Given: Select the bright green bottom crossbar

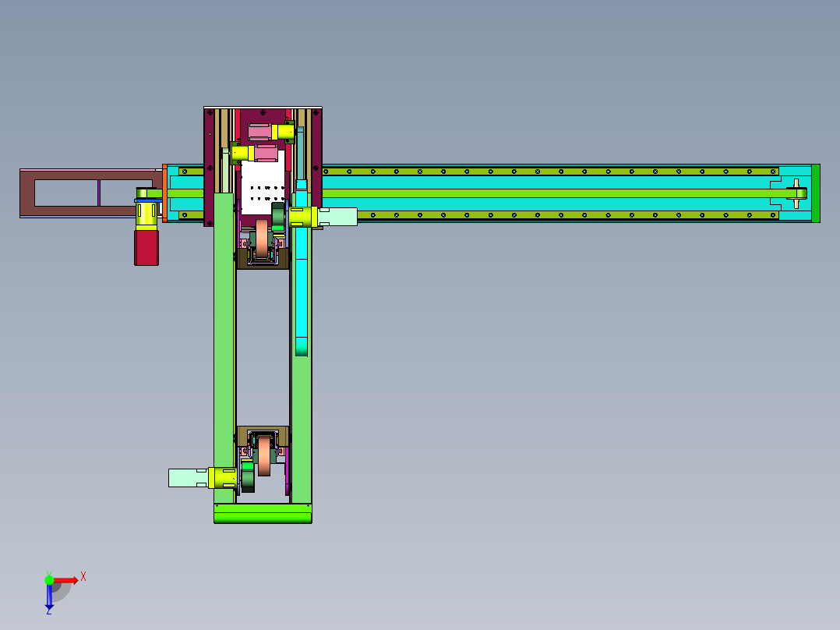Looking at the screenshot, I should click(x=263, y=513).
